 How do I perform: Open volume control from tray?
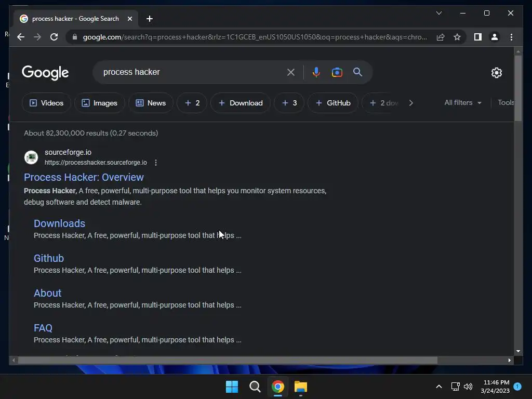[x=468, y=387]
